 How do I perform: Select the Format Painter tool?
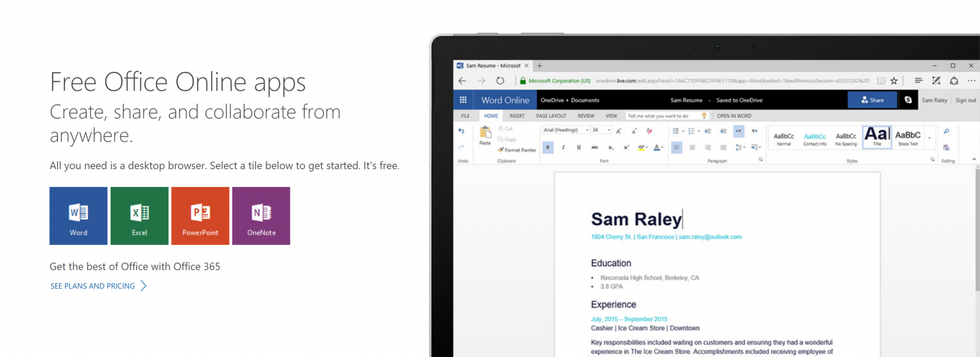517,150
